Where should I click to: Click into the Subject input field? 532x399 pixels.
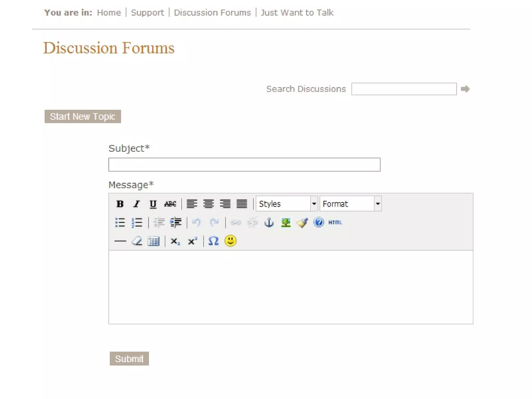point(244,165)
